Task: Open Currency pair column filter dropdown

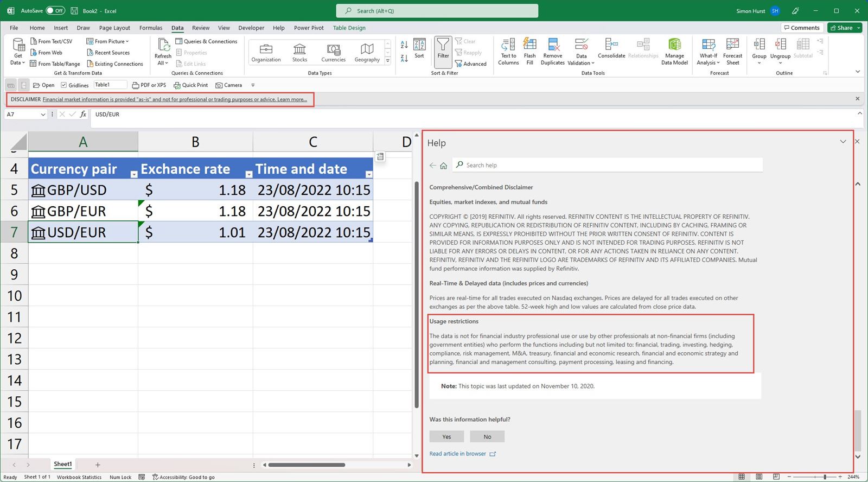Action: pyautogui.click(x=134, y=174)
